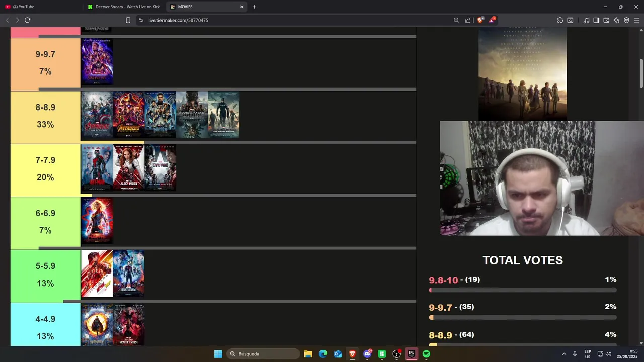Open the music playlist icon
Viewport: 644px width, 362px height.
click(x=586, y=20)
